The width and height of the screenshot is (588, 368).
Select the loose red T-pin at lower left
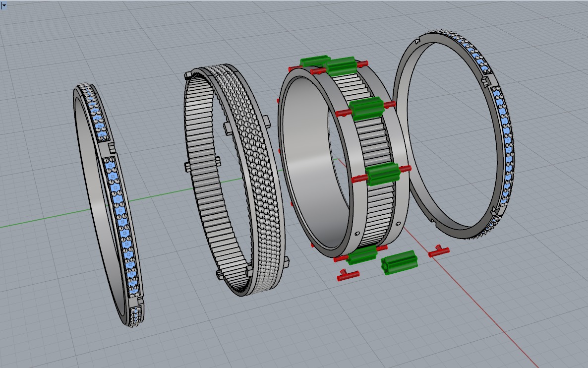(348, 275)
